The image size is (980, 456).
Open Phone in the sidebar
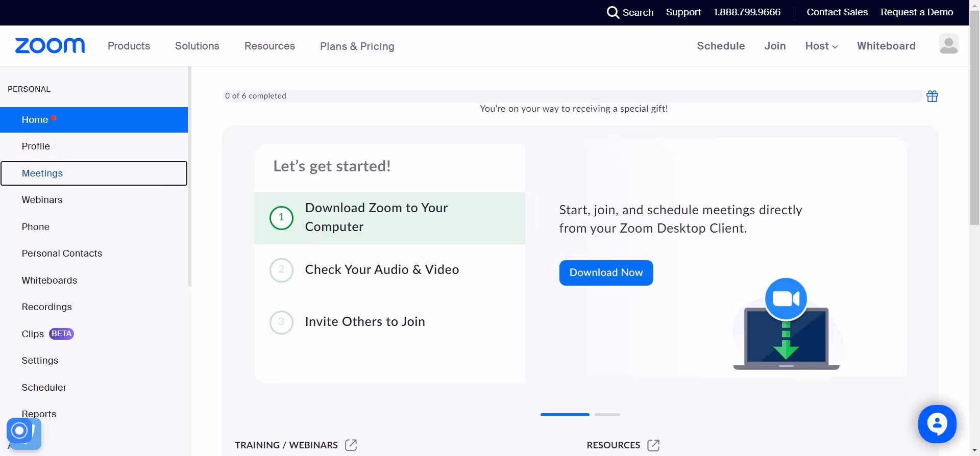pyautogui.click(x=94, y=227)
